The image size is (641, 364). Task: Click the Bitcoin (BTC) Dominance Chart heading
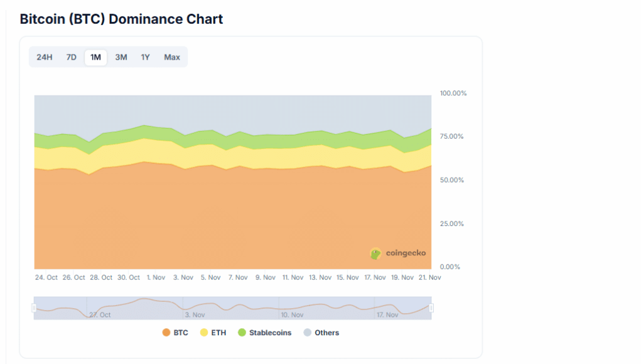[x=121, y=19]
